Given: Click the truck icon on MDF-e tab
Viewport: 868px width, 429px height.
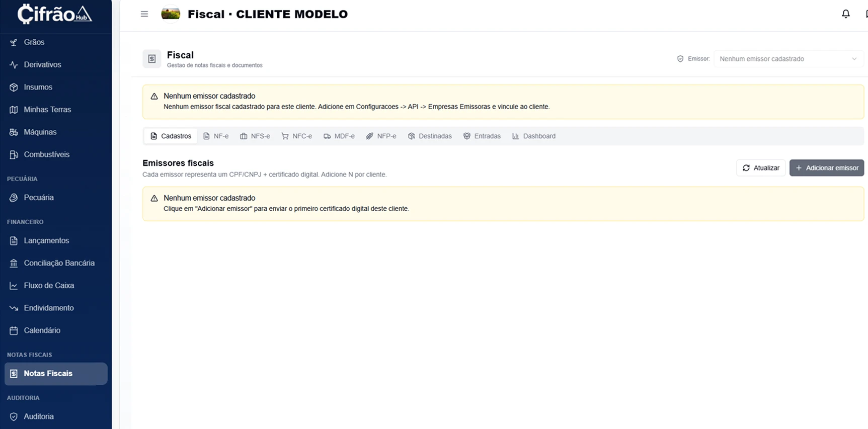Looking at the screenshot, I should (327, 136).
